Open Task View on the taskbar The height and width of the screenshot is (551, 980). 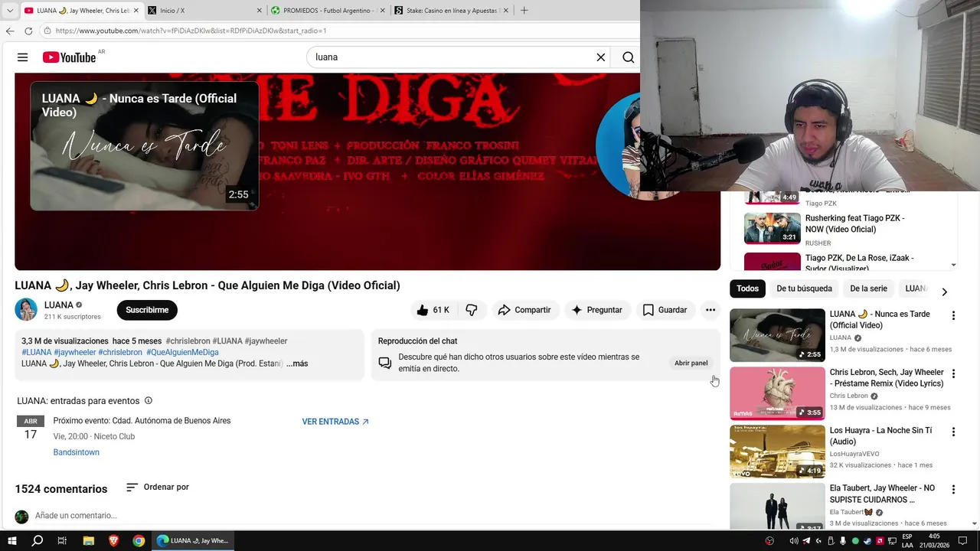tap(63, 540)
